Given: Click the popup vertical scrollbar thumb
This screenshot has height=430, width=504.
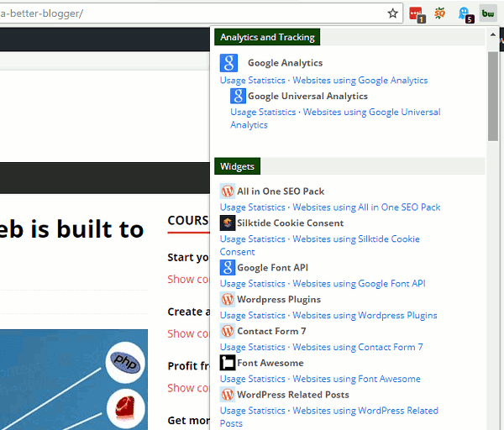Looking at the screenshot, I should click(493, 96).
